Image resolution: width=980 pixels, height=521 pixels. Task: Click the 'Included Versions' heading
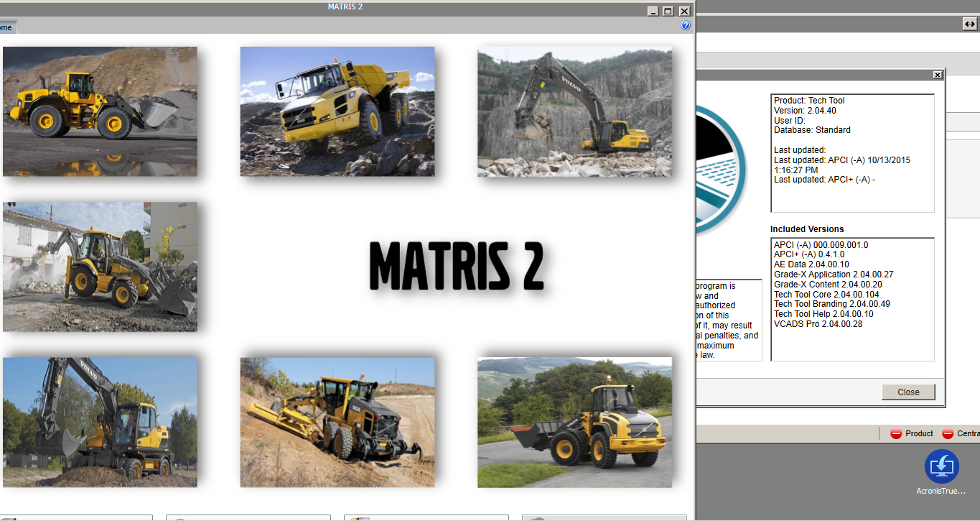[807, 229]
